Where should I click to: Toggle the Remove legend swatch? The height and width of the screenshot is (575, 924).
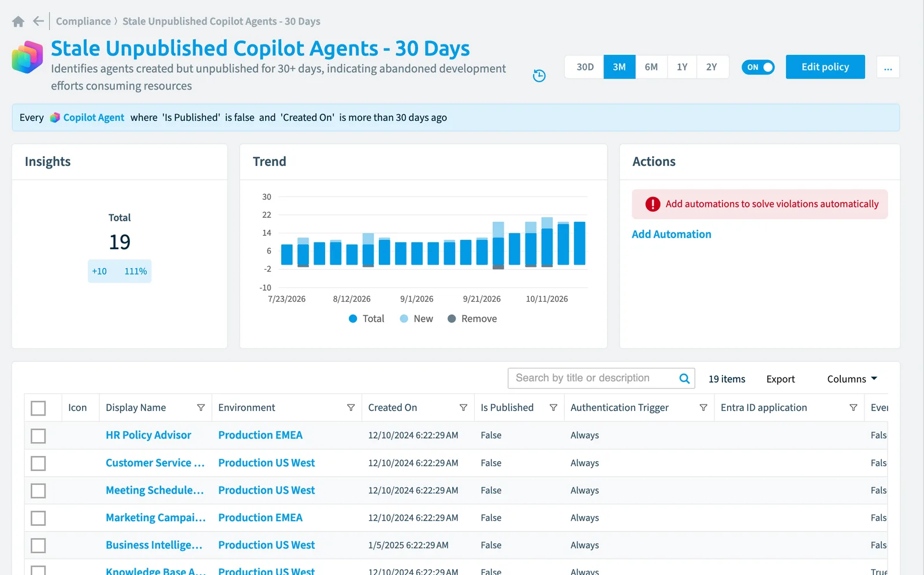tap(452, 318)
